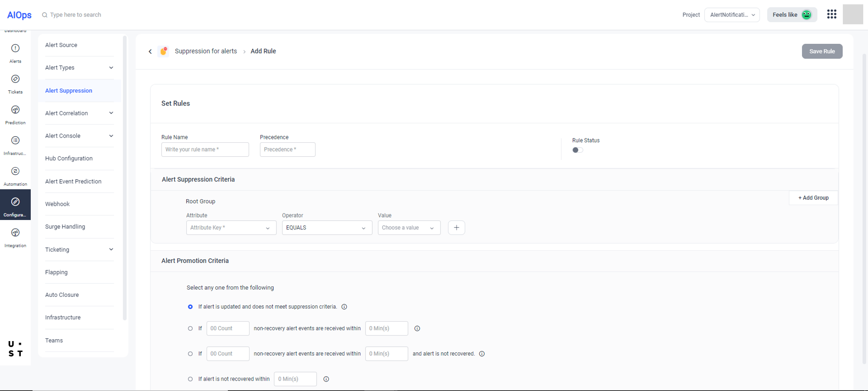Expand the Project selector dropdown
The width and height of the screenshot is (868, 391).
click(732, 15)
